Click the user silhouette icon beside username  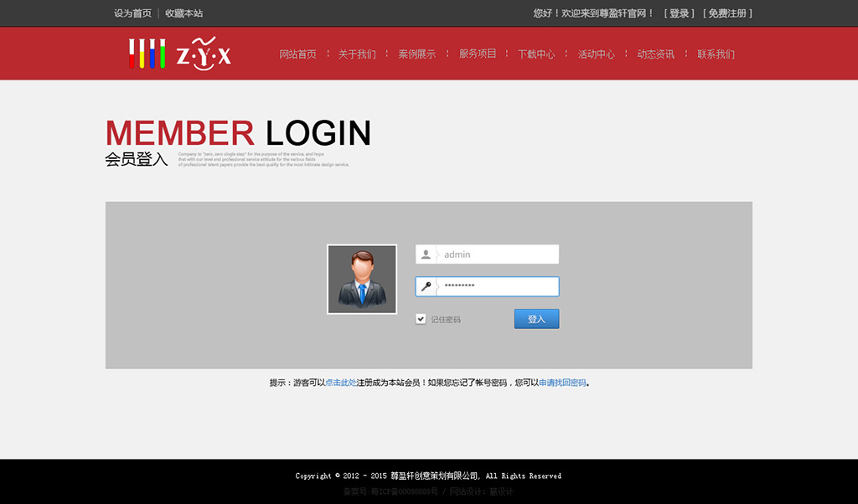click(426, 255)
